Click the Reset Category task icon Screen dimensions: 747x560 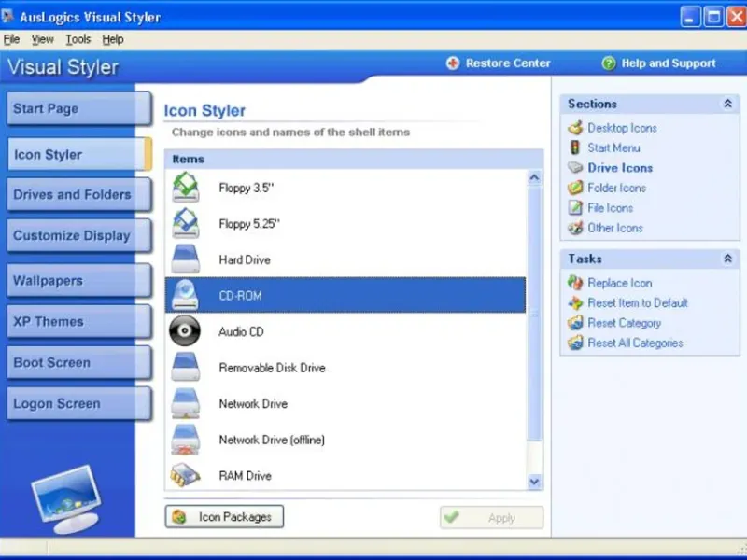[x=575, y=323]
